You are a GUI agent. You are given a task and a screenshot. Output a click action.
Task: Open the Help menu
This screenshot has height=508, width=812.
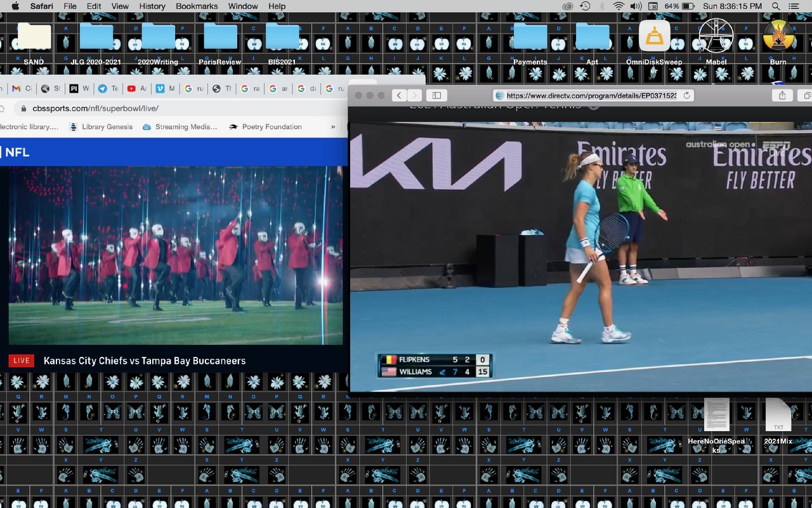[x=277, y=6]
